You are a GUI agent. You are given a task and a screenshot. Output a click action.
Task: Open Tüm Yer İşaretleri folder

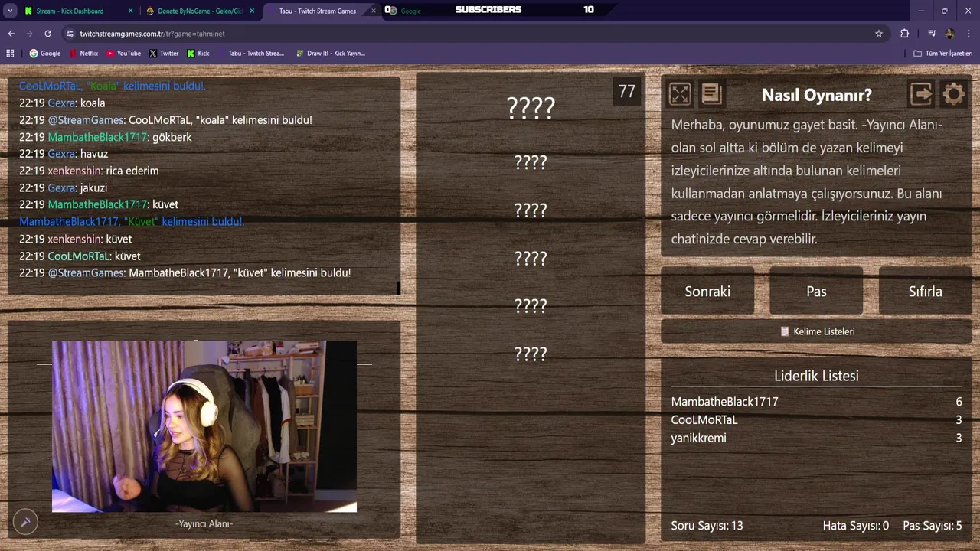943,54
